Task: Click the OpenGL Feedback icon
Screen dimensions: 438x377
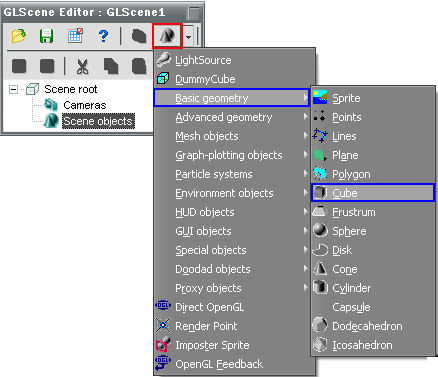Action: click(x=163, y=363)
